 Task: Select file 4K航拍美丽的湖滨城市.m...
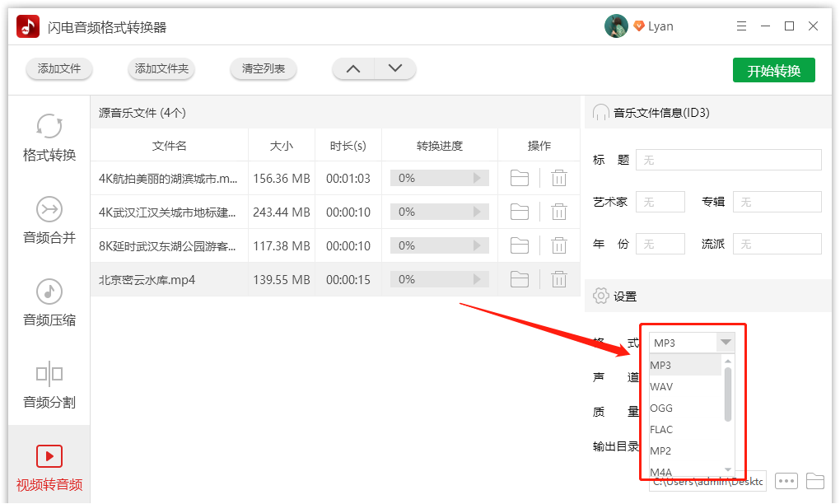(x=168, y=179)
